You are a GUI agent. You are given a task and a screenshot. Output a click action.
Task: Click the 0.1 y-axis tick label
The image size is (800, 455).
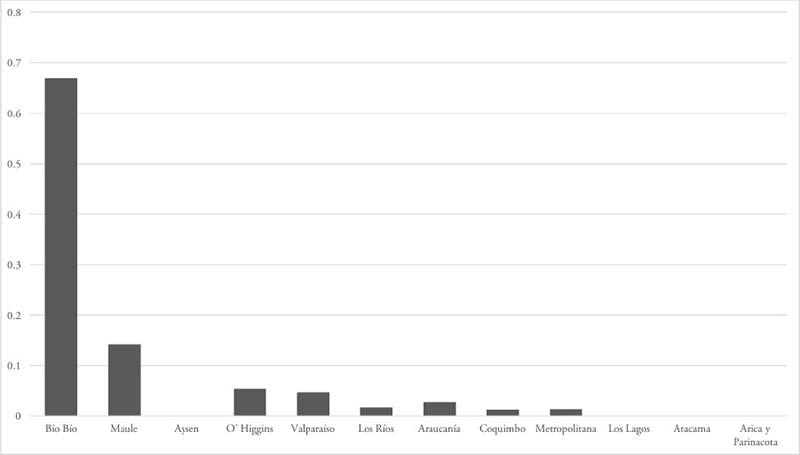click(x=16, y=366)
